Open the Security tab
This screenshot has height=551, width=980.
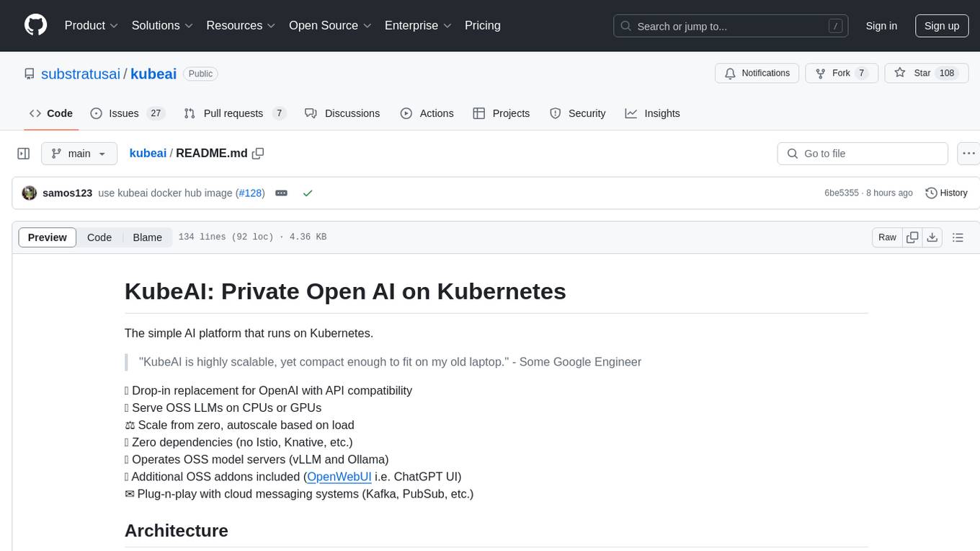(578, 113)
